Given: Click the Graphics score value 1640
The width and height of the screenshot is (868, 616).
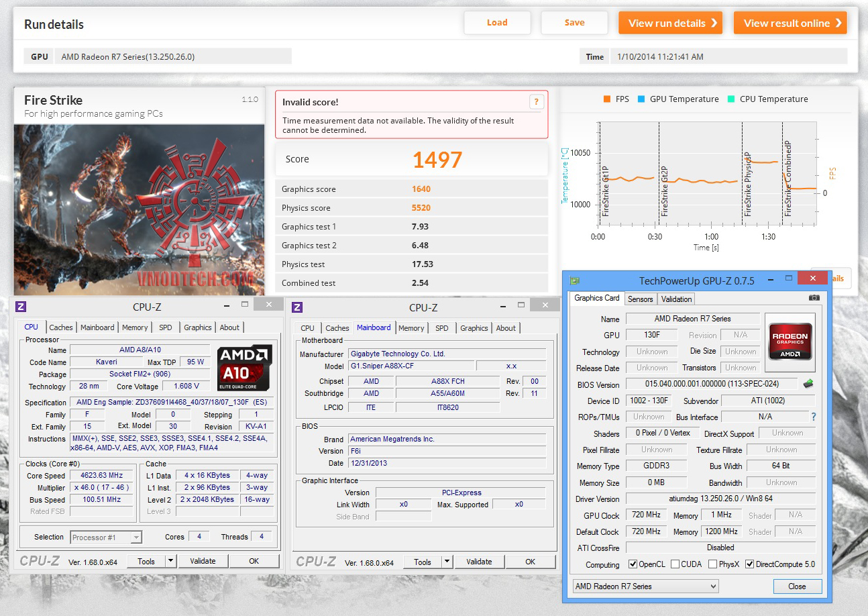Looking at the screenshot, I should tap(421, 189).
